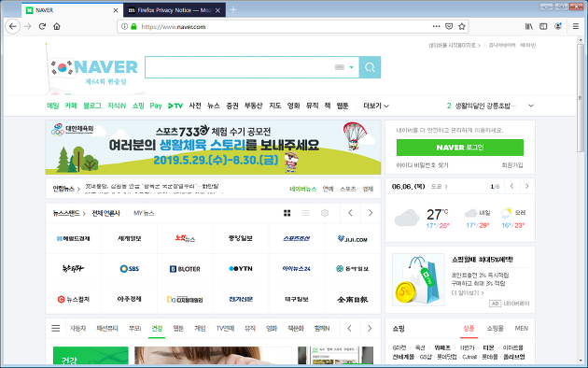Viewport: 588px width, 368px height.
Task: Open MY 뉴스 newsstand tab
Action: (x=144, y=214)
